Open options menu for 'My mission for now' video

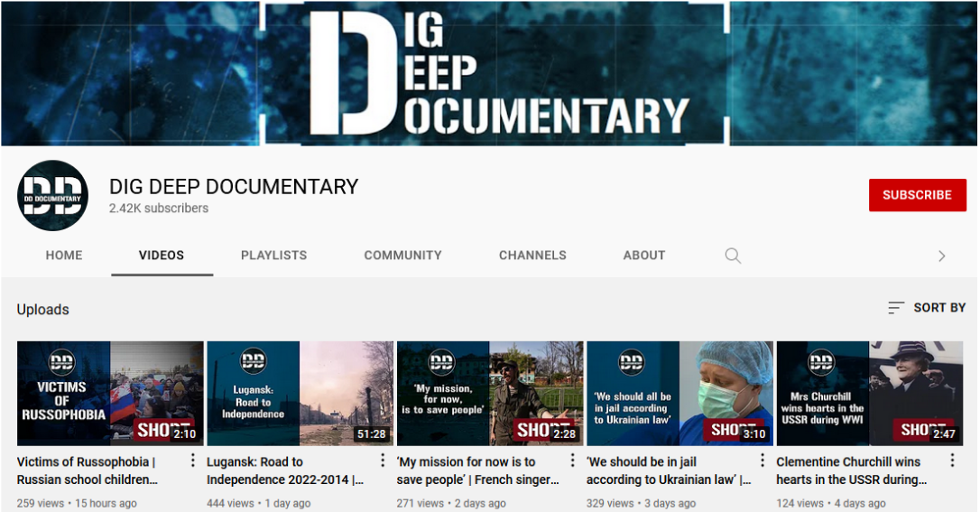572,461
